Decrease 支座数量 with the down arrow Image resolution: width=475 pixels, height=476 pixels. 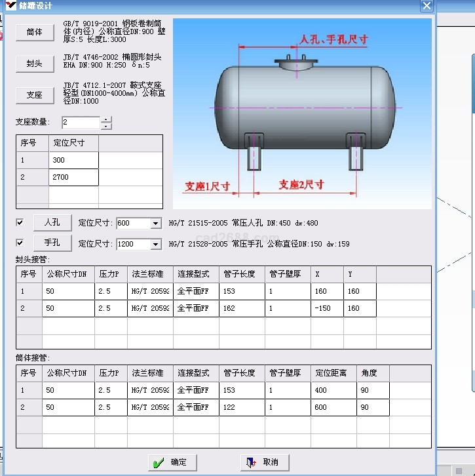(106, 126)
